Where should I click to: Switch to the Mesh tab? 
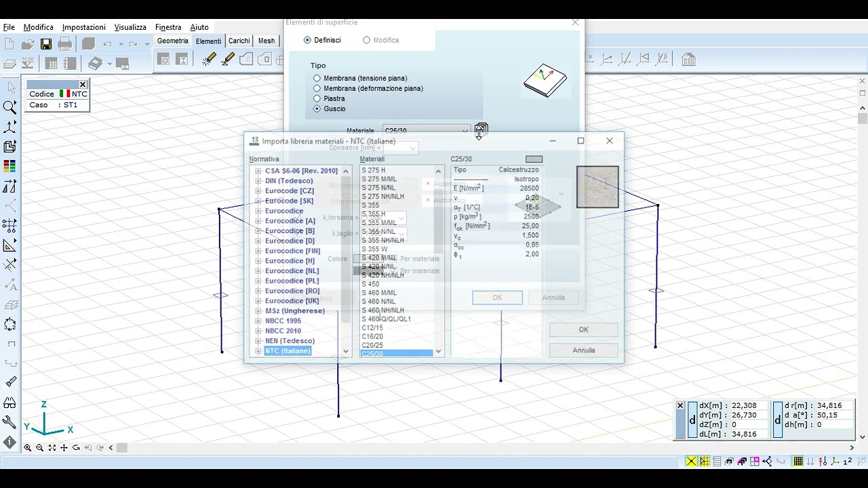(x=267, y=41)
